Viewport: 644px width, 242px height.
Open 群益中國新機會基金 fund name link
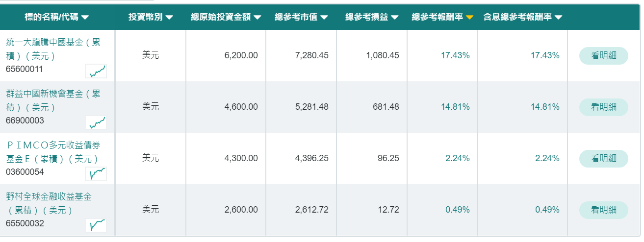tap(53, 100)
